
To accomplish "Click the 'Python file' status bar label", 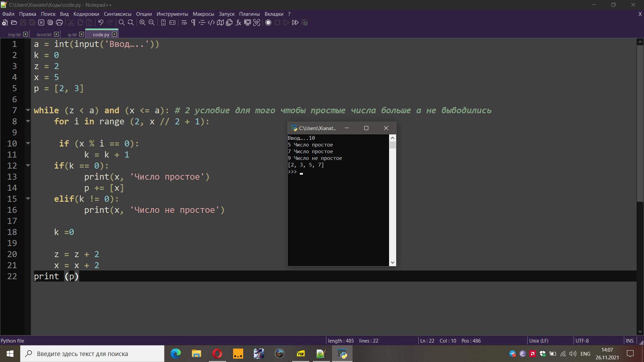I will (x=12, y=341).
